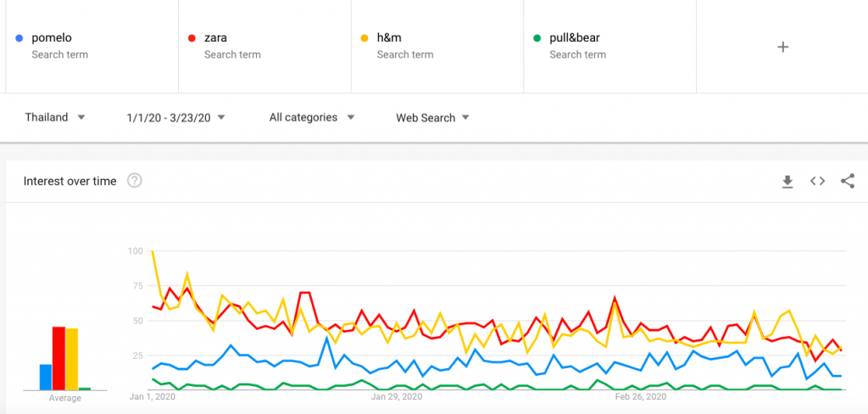Open the embed code icon

coord(818,181)
